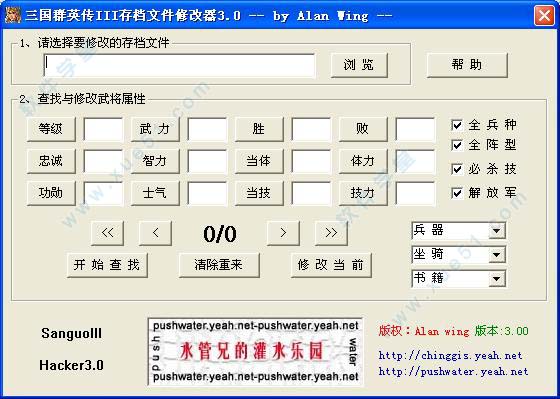
Task: Focus the input field next to 忠诚
Action: 103,161
